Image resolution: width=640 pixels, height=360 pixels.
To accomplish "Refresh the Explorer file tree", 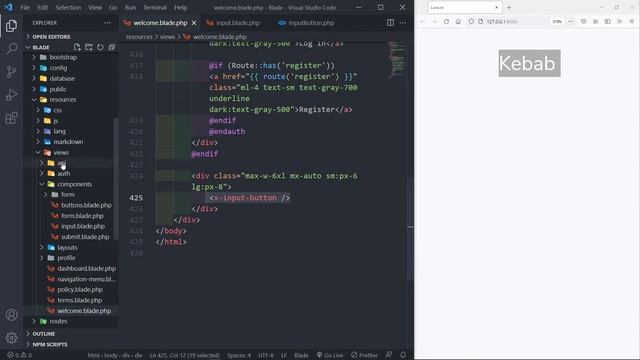I will click(100, 47).
